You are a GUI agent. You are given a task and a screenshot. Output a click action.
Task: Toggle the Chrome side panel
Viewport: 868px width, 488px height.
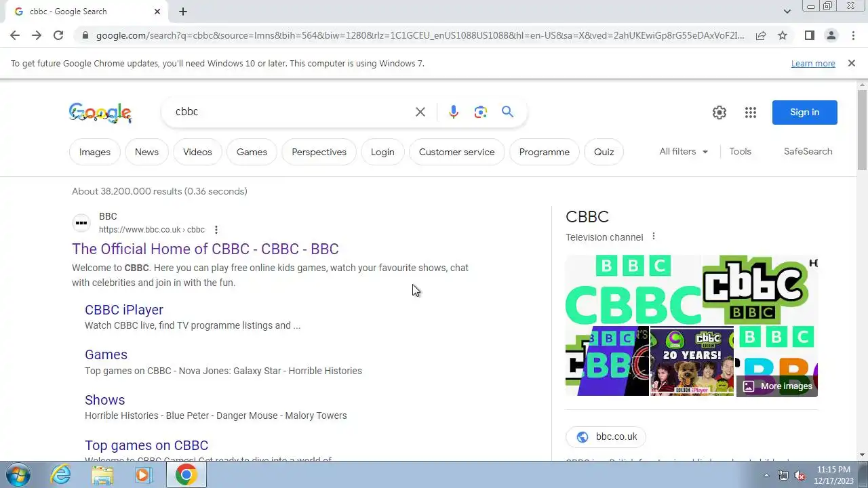point(809,35)
